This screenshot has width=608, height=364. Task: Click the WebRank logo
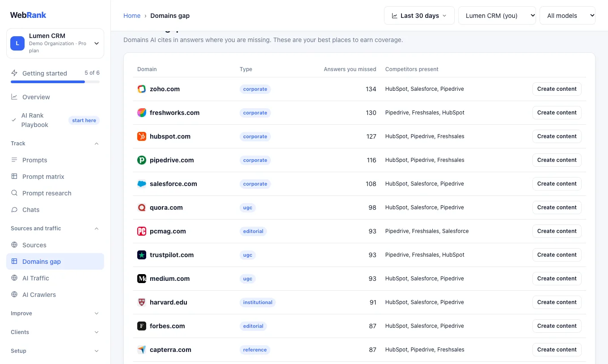[x=28, y=15]
